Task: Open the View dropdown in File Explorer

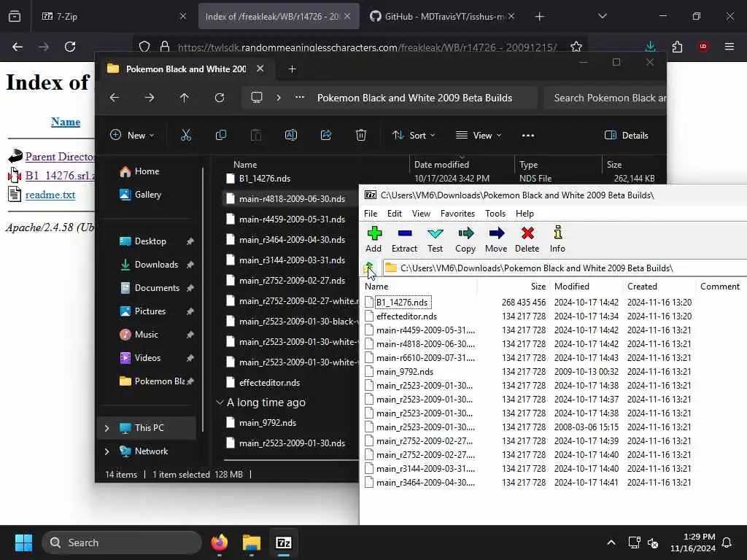Action: 479,135
